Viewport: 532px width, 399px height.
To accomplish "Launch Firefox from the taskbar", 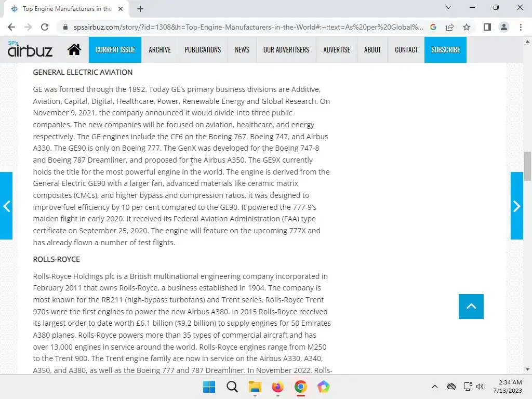I will pyautogui.click(x=277, y=387).
